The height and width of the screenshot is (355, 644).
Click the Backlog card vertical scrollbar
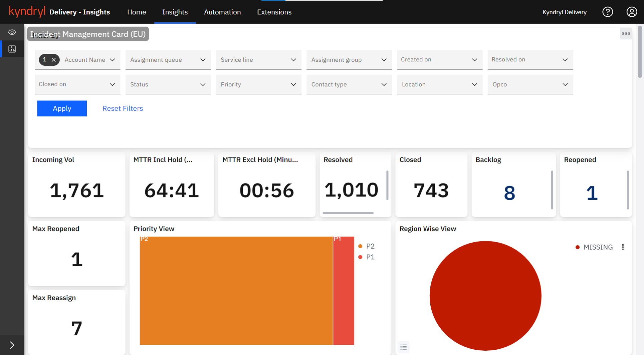[552, 190]
